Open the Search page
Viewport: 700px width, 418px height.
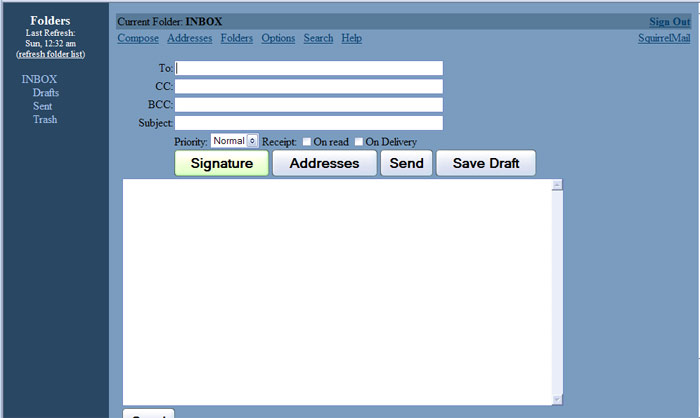point(318,38)
